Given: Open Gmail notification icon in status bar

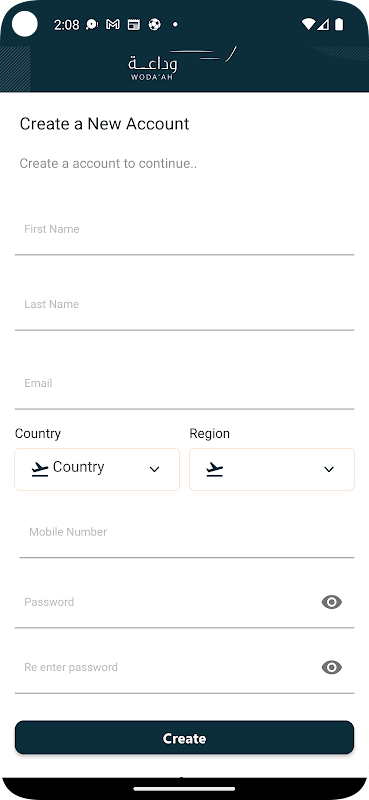Looking at the screenshot, I should tap(113, 24).
